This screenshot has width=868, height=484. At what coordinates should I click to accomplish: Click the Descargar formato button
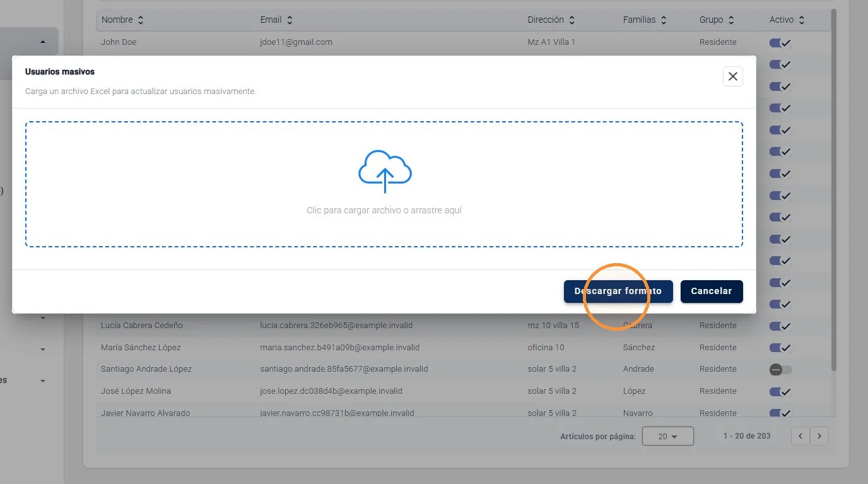pos(618,292)
